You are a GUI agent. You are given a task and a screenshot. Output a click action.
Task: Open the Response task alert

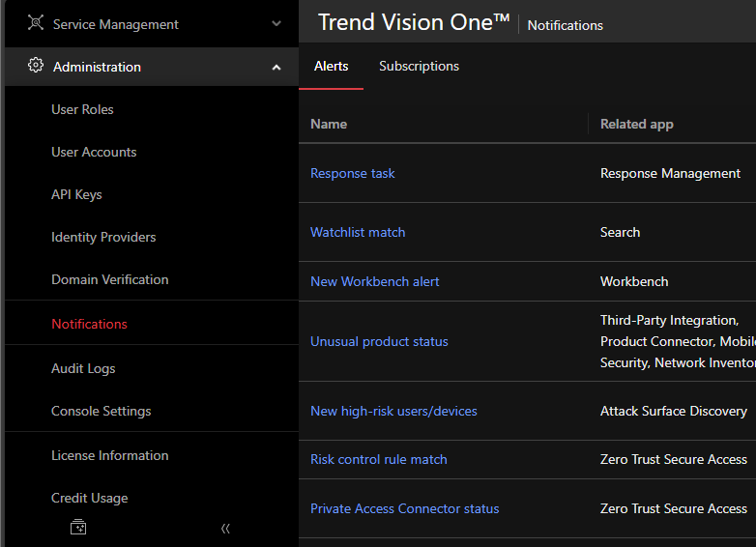click(352, 173)
